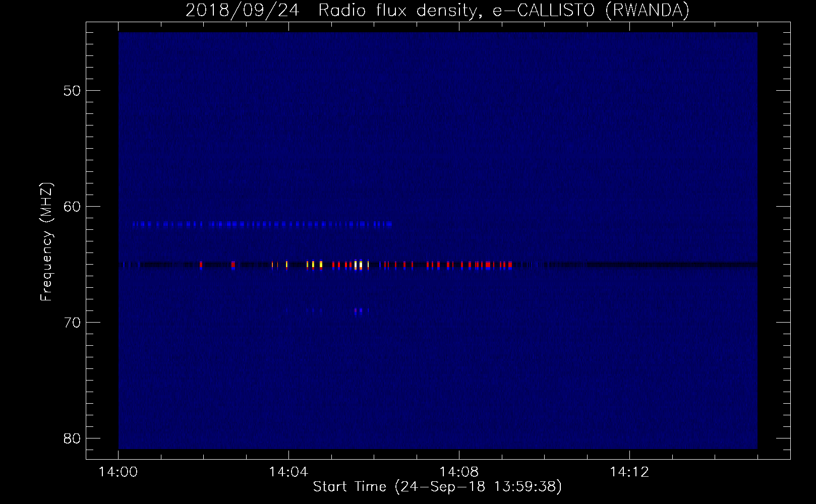Image resolution: width=816 pixels, height=504 pixels.
Task: Click the 60 frequency tick label
Action: (x=72, y=207)
